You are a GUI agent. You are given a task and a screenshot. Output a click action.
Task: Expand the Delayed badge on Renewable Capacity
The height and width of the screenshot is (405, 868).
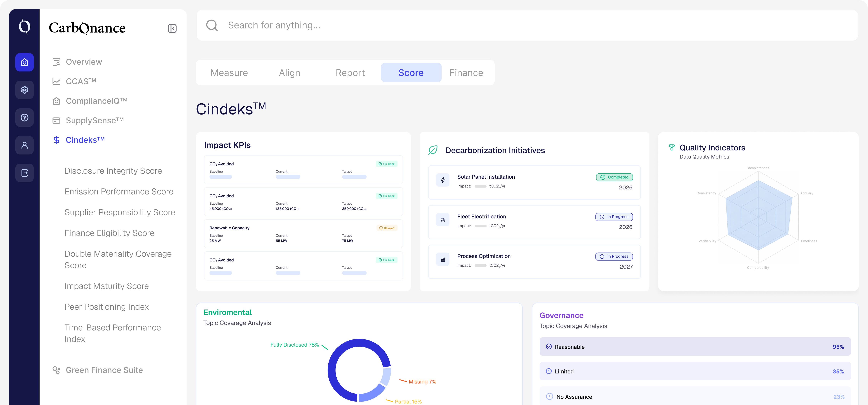(386, 228)
